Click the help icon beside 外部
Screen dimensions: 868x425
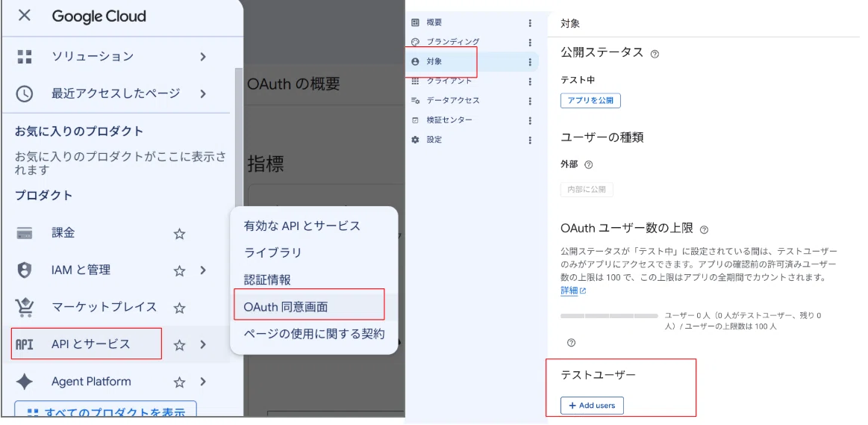coord(588,164)
